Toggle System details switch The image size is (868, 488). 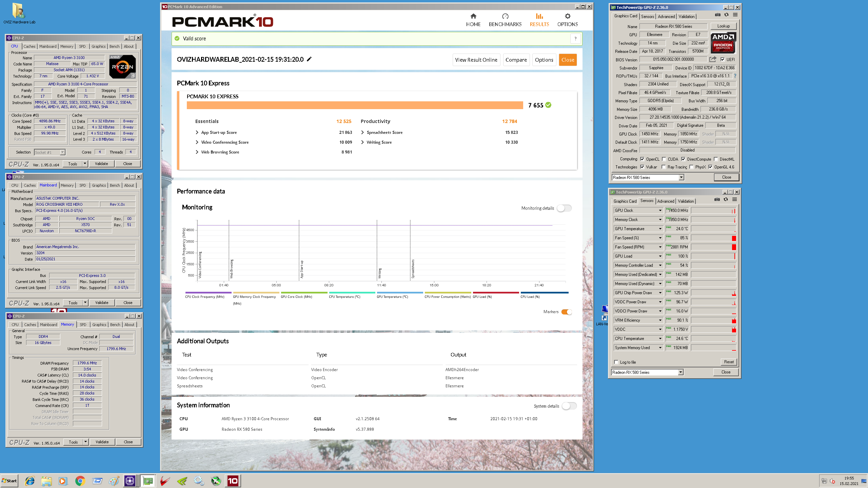(x=569, y=406)
